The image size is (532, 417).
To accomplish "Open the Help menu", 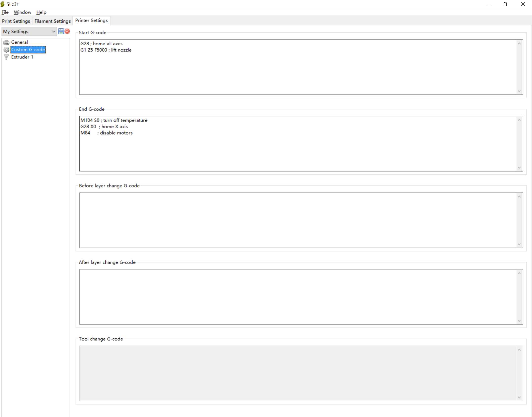I will [41, 12].
